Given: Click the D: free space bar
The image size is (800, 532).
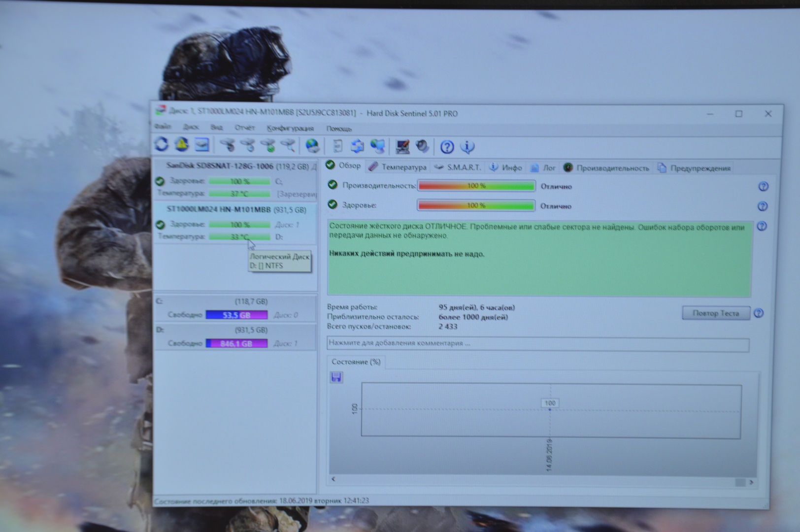Looking at the screenshot, I should click(x=236, y=343).
